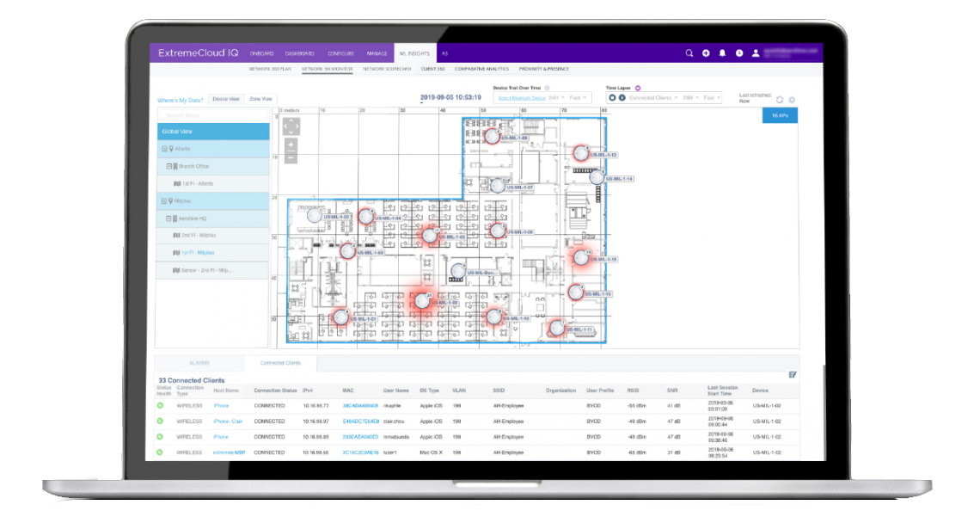The height and width of the screenshot is (523, 980).
Task: Click the plus add icon in header
Action: (706, 53)
